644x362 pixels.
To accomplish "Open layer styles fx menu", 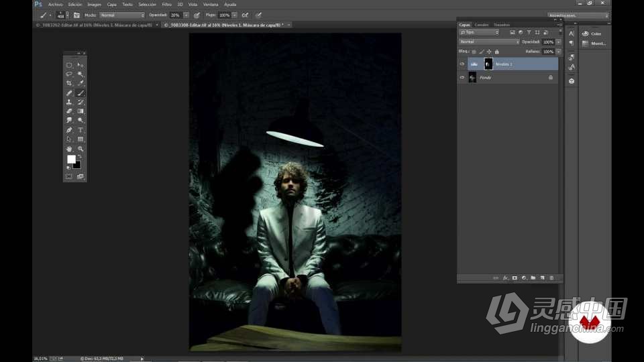I will click(x=506, y=278).
